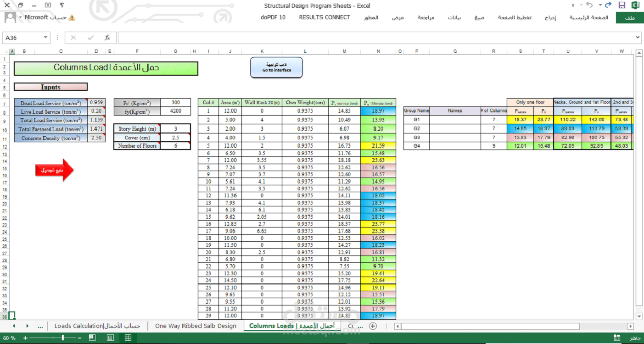Open the ملف (File) tab

(630, 17)
